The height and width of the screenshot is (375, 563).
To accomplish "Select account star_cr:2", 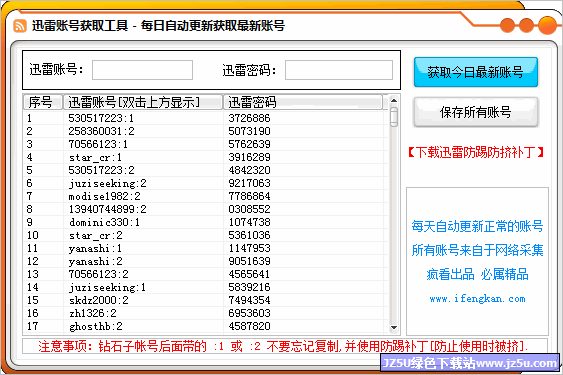I will tap(96, 235).
